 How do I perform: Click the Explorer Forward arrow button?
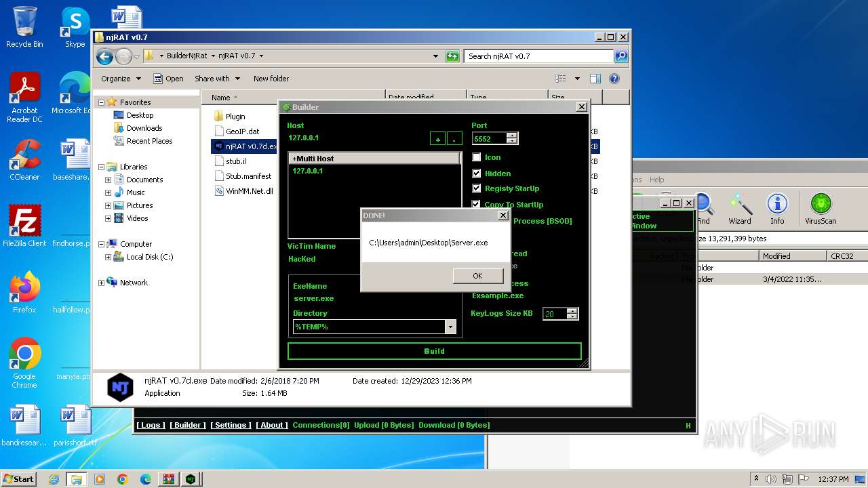(x=123, y=56)
